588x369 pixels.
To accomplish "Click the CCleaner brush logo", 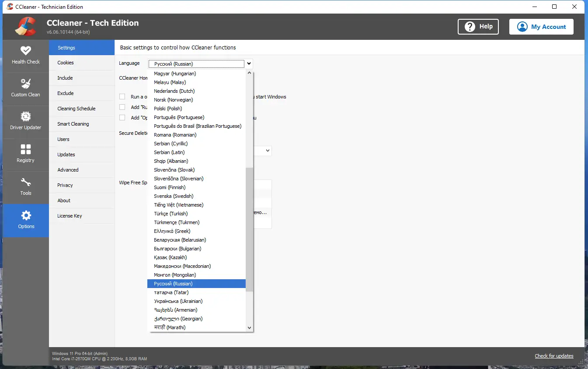I will 25,26.
